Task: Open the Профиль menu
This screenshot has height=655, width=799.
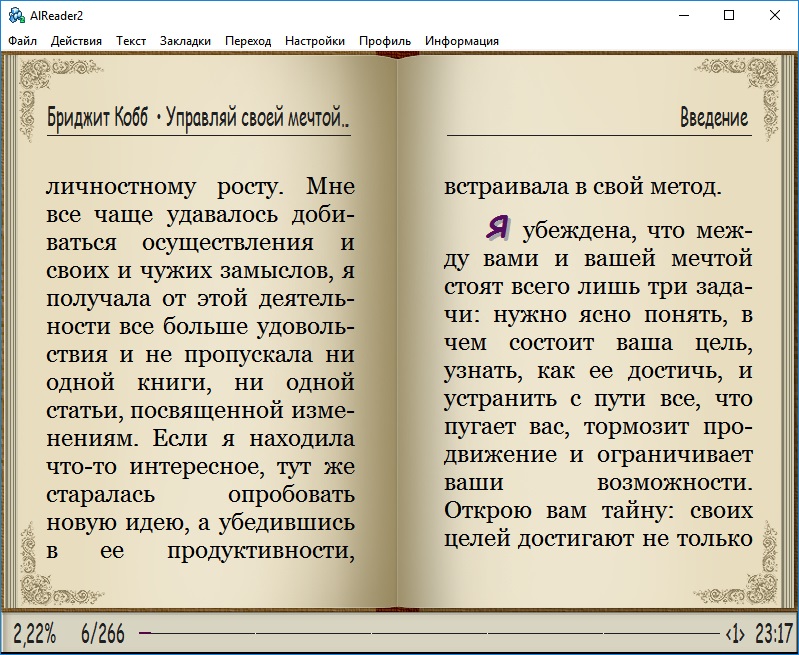Action: (x=385, y=41)
